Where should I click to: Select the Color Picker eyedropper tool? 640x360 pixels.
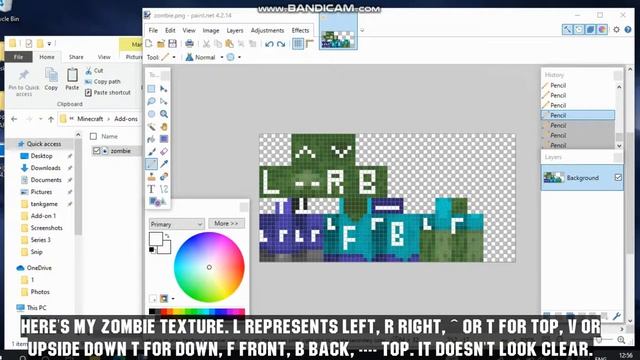[164, 164]
